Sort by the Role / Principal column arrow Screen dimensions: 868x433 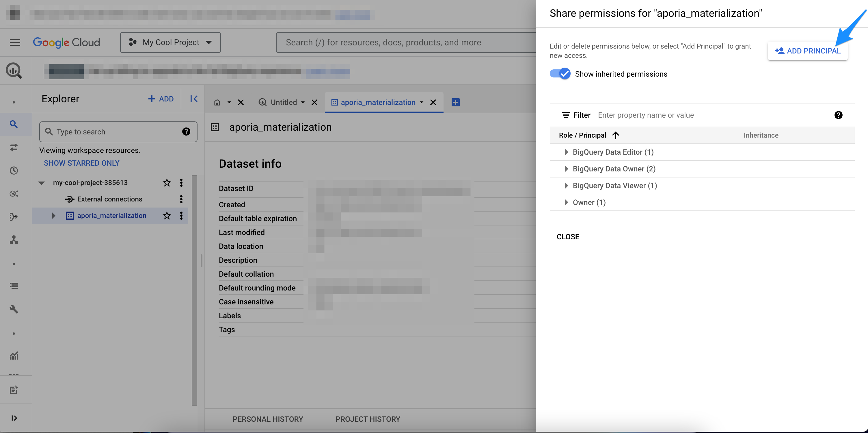pyautogui.click(x=615, y=135)
